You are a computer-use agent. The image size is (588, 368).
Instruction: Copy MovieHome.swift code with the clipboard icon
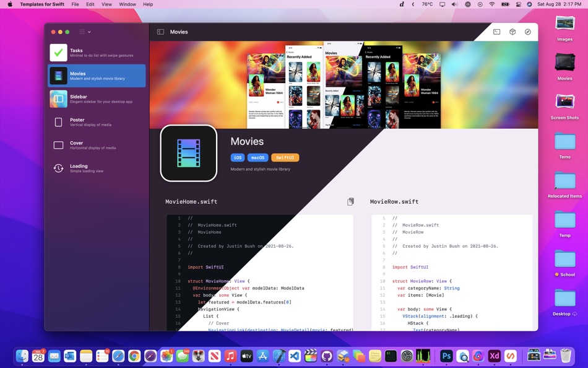point(350,201)
